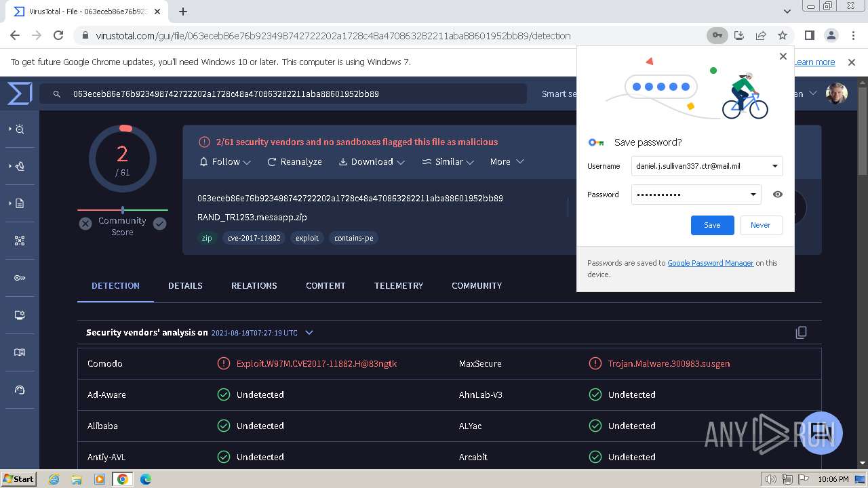Screen dimensions: 868x488
Task: Open the Download dropdown
Action: 372,162
